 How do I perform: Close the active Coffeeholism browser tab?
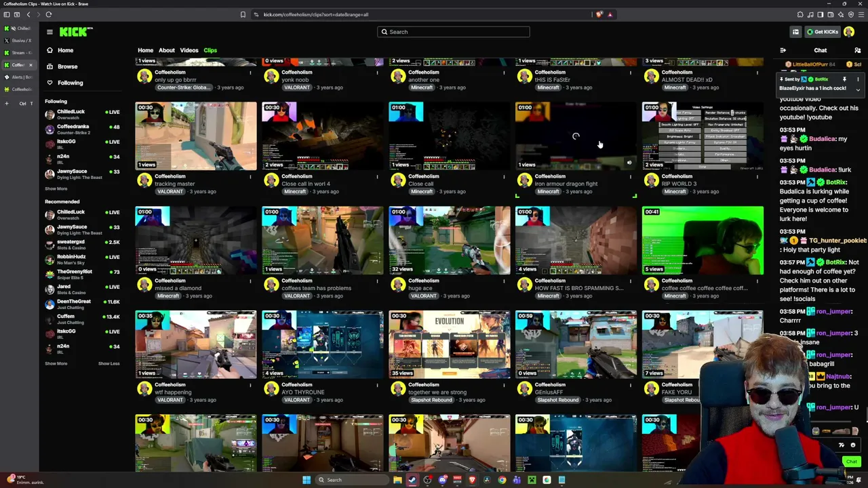(31, 65)
